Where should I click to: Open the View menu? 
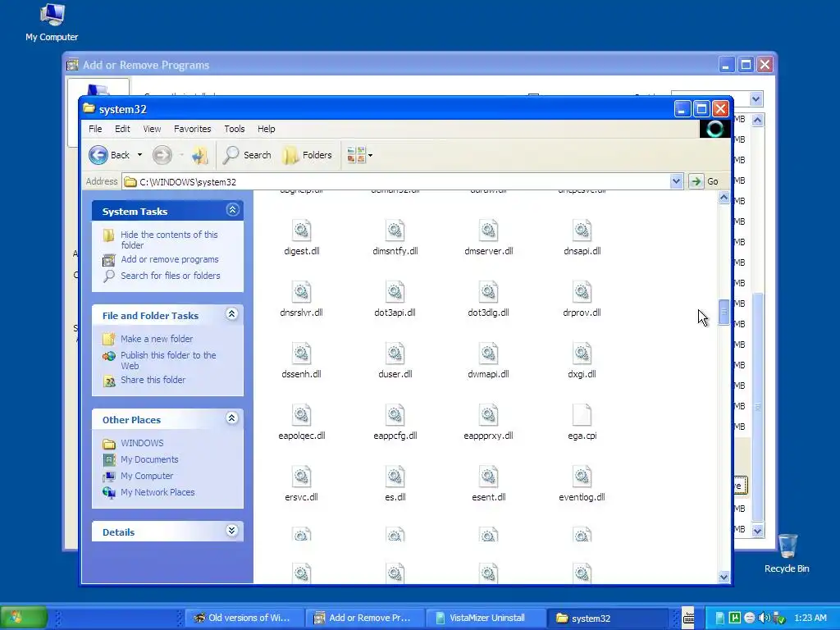tap(152, 129)
